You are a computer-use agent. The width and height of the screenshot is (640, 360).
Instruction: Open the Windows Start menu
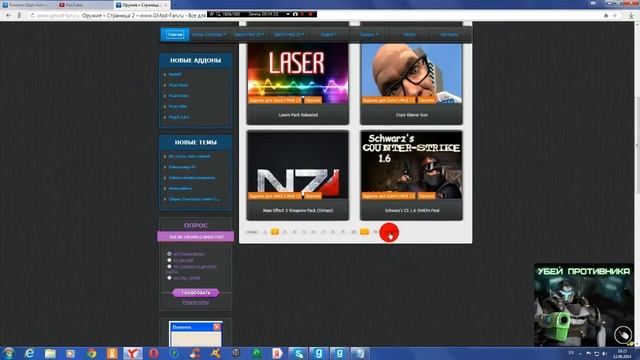pyautogui.click(x=9, y=353)
